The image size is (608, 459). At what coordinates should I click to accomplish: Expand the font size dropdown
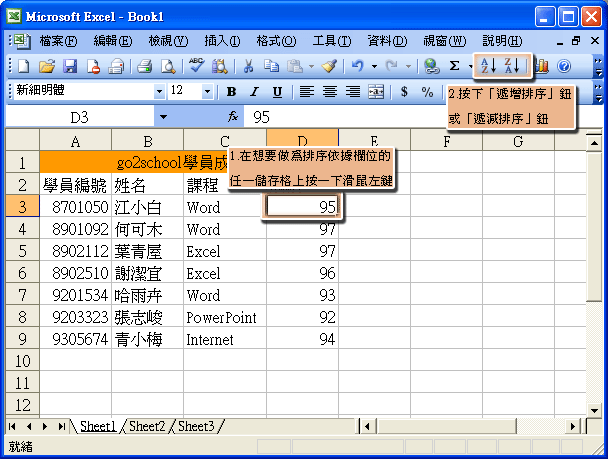pyautogui.click(x=207, y=92)
